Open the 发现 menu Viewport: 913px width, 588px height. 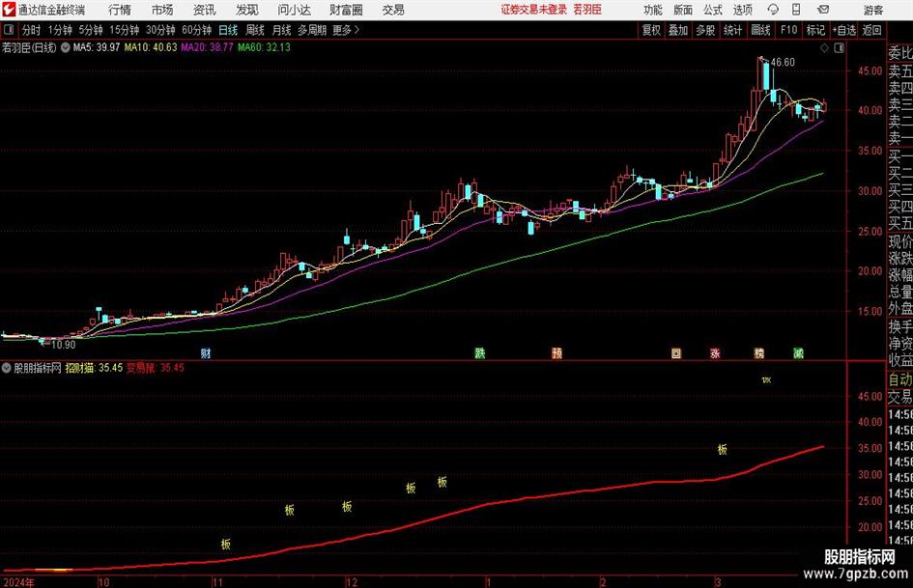pyautogui.click(x=247, y=10)
